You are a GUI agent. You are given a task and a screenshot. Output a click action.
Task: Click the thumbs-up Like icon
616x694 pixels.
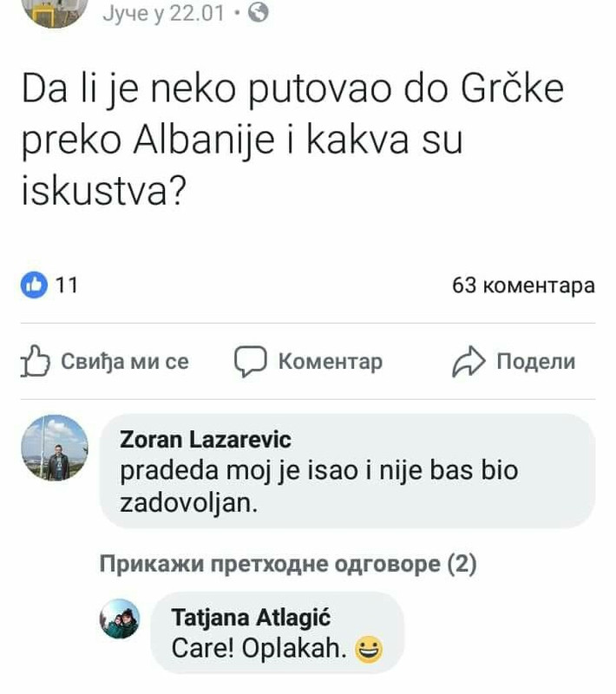[35, 361]
